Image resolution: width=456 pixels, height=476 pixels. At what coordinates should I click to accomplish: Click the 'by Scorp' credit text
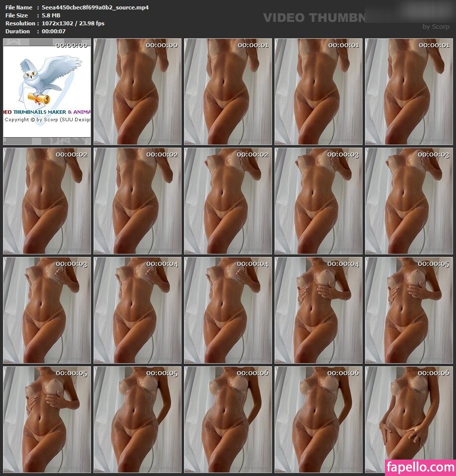[436, 27]
